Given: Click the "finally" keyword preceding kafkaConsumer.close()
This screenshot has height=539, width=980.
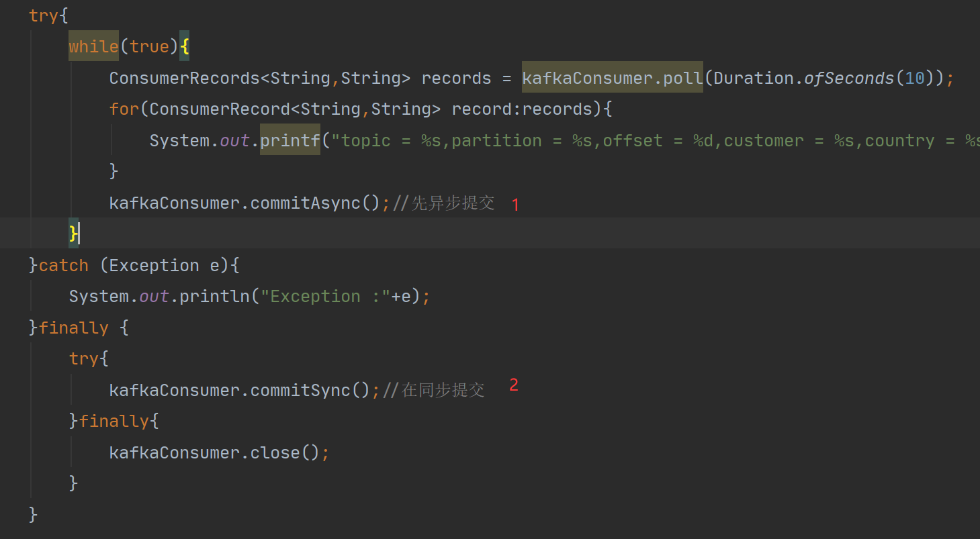Looking at the screenshot, I should [114, 421].
